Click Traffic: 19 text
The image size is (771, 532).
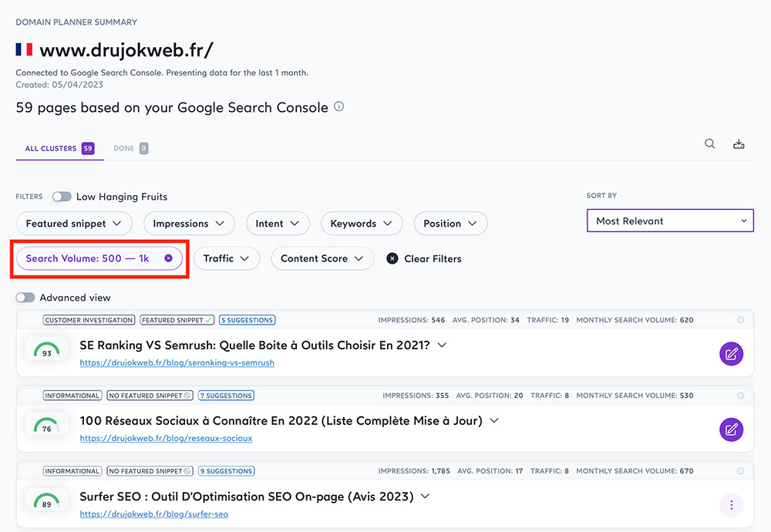[547, 320]
